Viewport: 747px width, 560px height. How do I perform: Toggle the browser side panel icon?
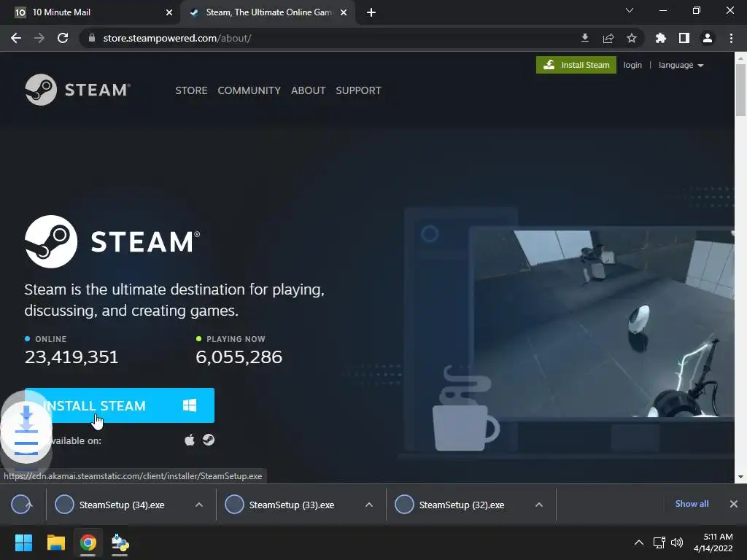pos(684,38)
